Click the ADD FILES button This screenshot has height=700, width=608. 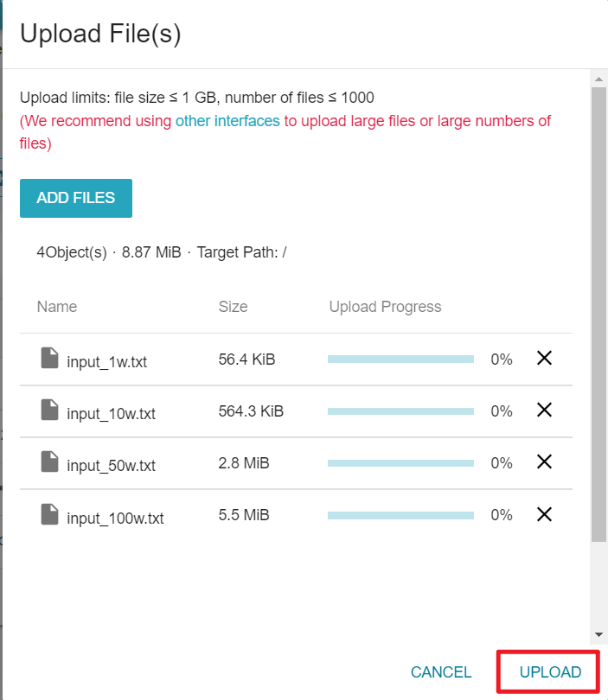76,198
